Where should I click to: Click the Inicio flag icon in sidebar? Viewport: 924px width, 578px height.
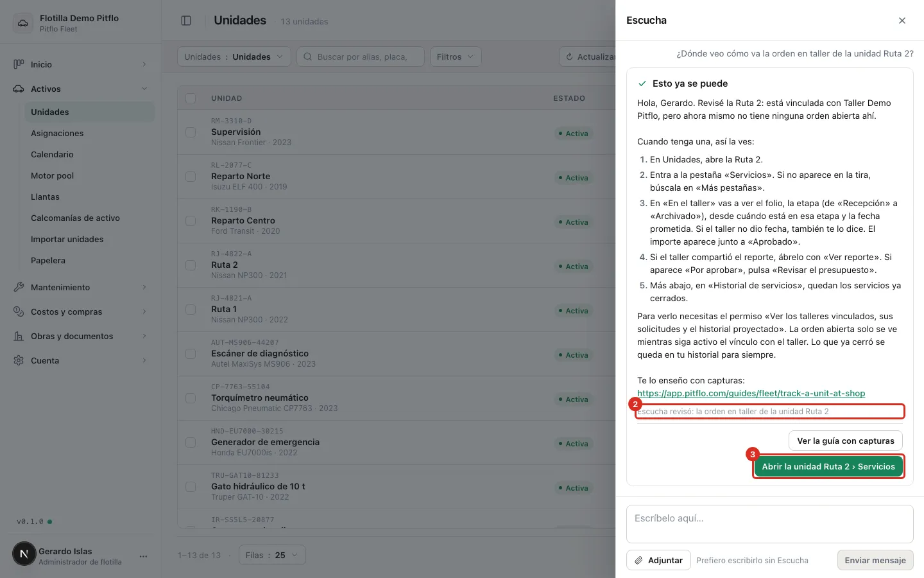[x=19, y=64]
